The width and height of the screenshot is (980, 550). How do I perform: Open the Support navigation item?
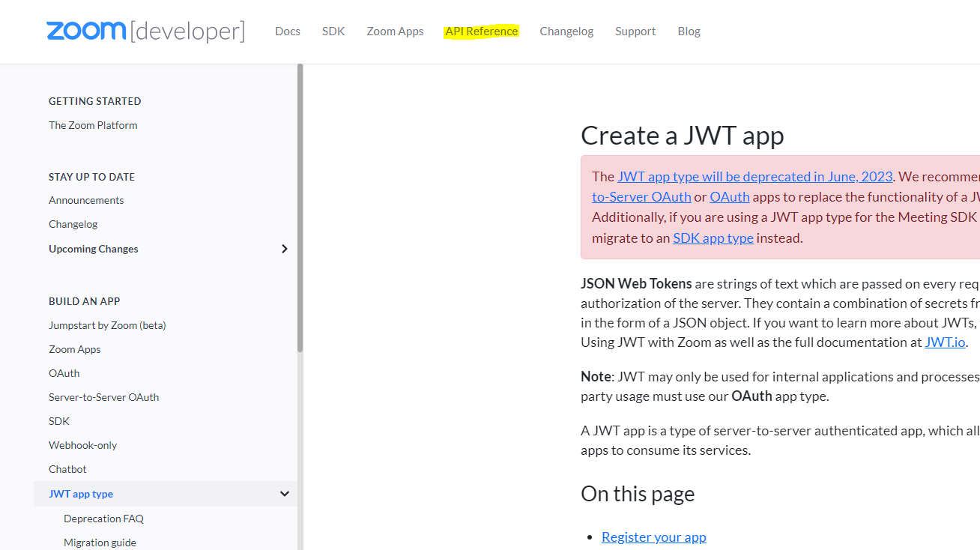(x=635, y=31)
